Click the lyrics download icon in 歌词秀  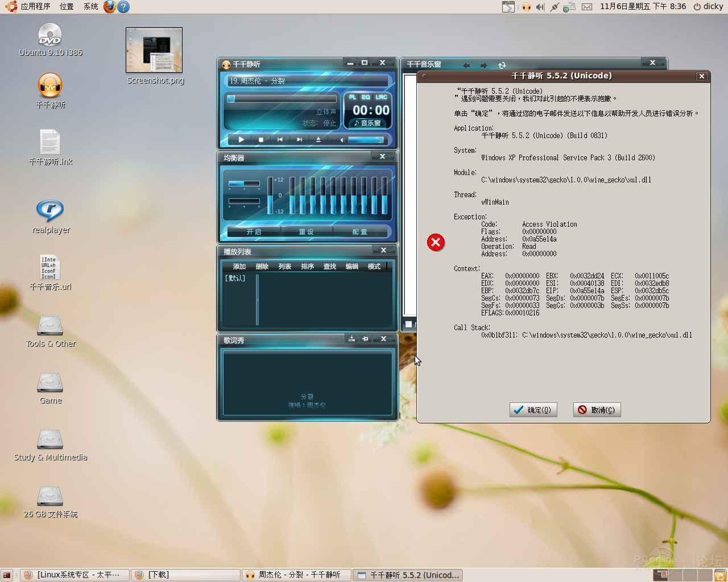pos(351,339)
